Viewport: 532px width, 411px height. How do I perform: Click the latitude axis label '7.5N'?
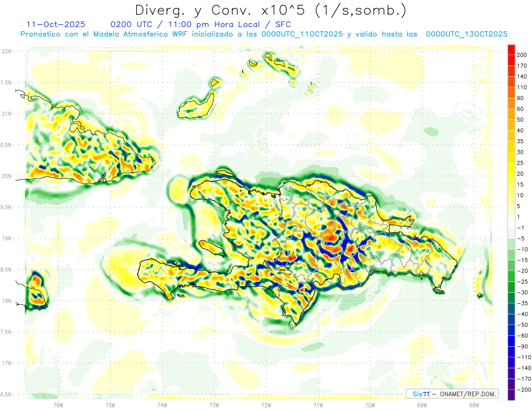tap(7, 332)
